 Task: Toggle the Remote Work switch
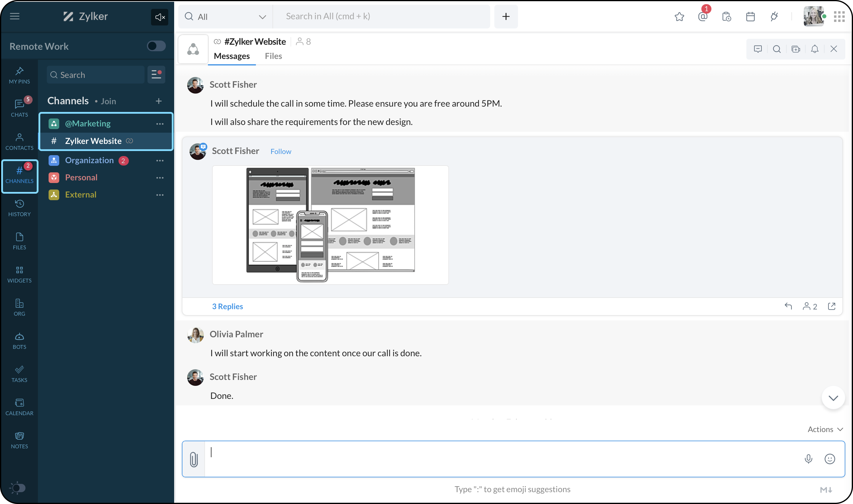pyautogui.click(x=156, y=46)
